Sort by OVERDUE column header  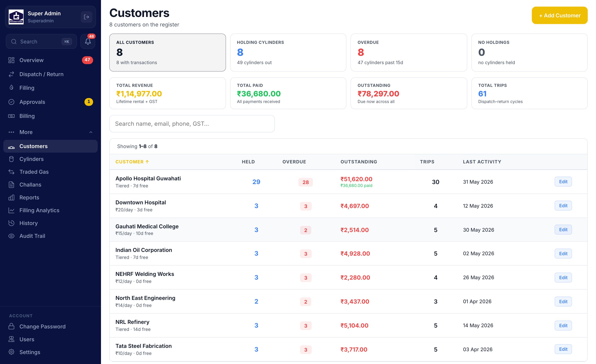[294, 162]
